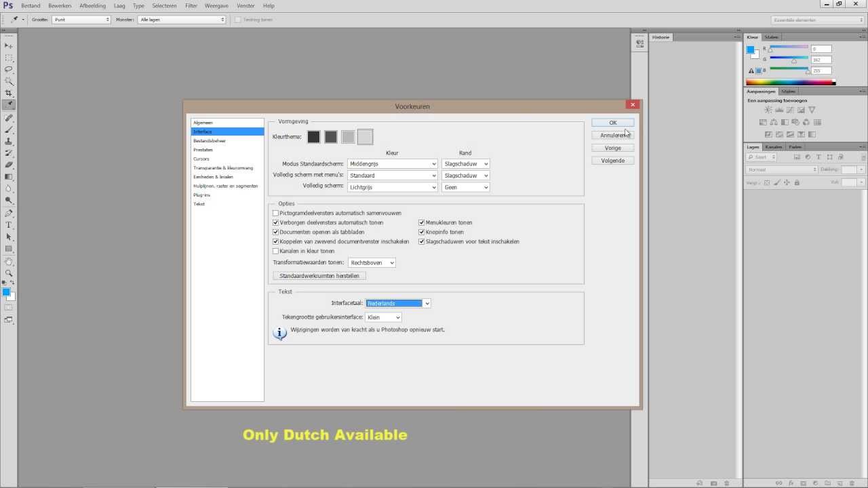Add a Color Balance scales adjustment
Screen dimensions: 868x488
click(x=774, y=122)
